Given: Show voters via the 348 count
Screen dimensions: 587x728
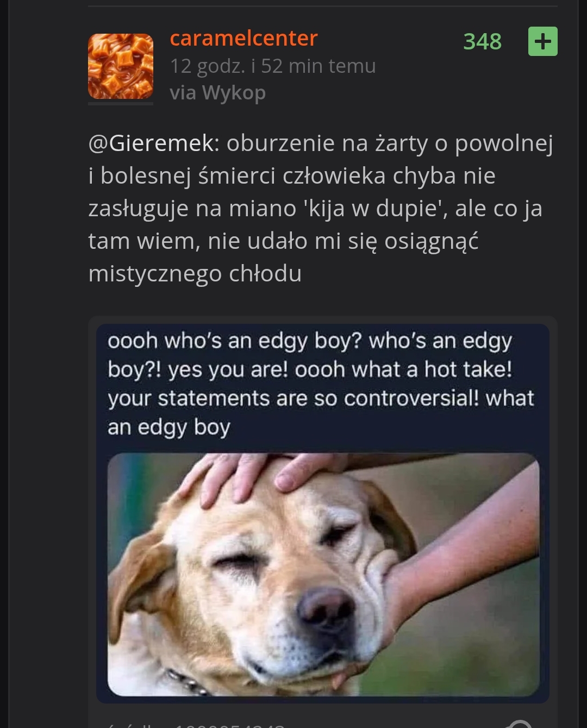Looking at the screenshot, I should (482, 41).
